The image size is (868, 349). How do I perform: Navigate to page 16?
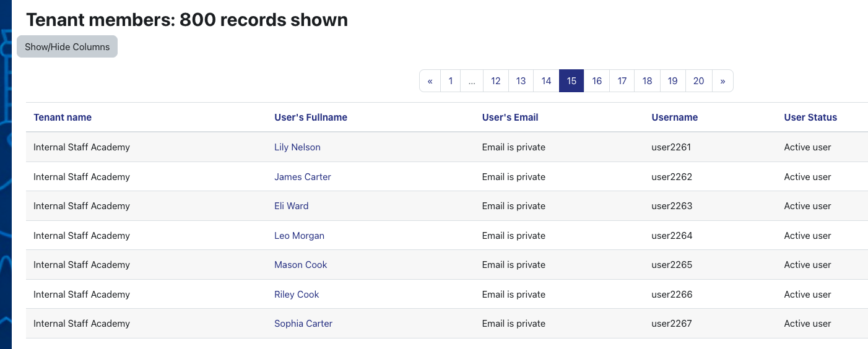[x=597, y=81]
